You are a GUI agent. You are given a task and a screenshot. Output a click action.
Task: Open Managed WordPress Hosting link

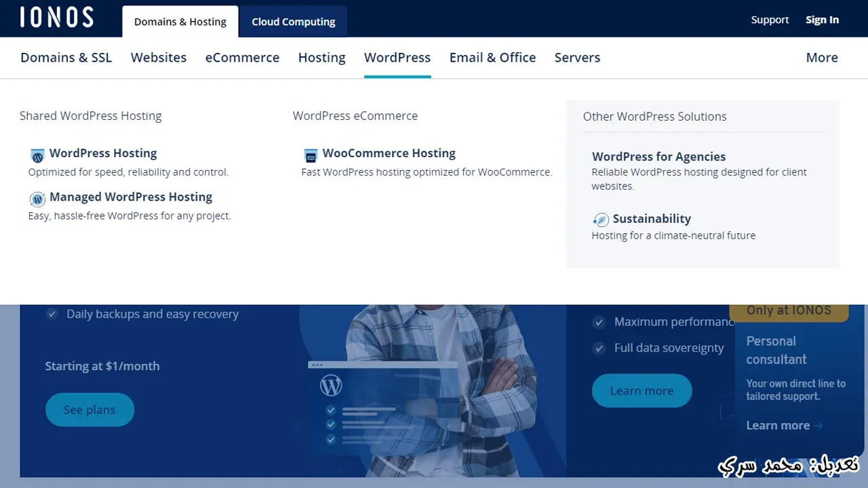point(131,197)
